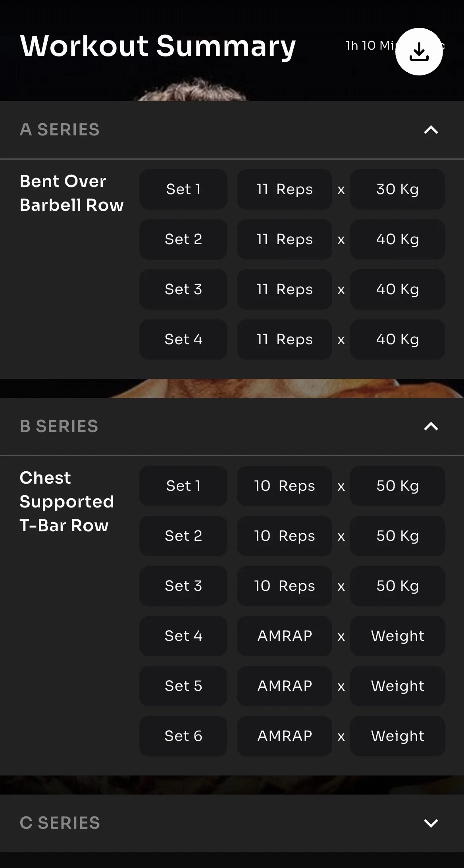Select Set 6 of Chest Supported T-Bar Row
The image size is (464, 868).
click(x=183, y=736)
